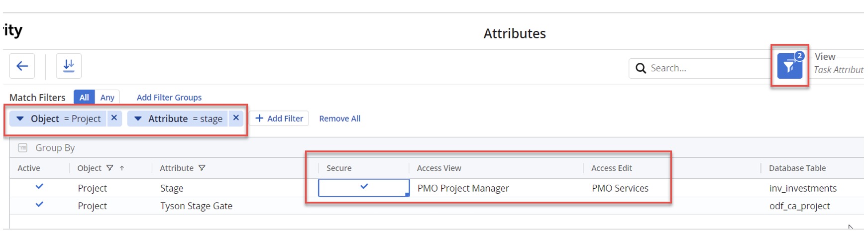Click the Add Filter button

[x=279, y=119]
